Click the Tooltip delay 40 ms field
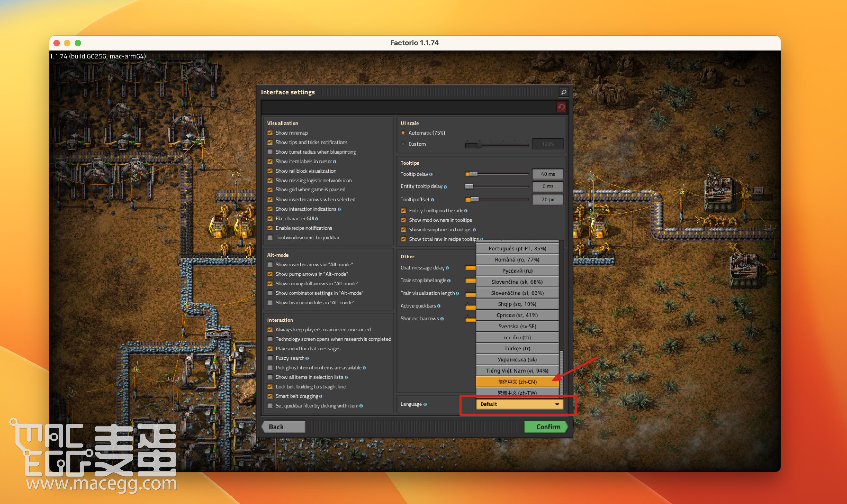 [548, 174]
